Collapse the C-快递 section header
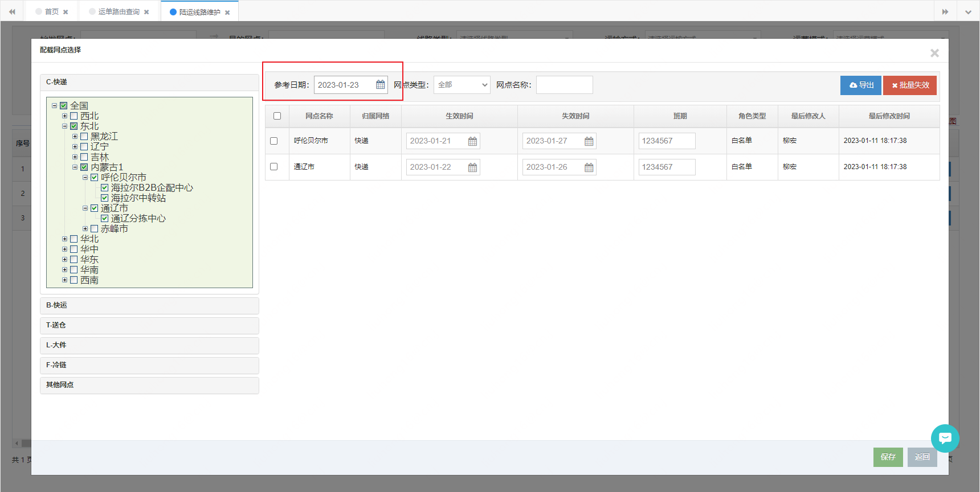980x492 pixels. click(x=149, y=83)
